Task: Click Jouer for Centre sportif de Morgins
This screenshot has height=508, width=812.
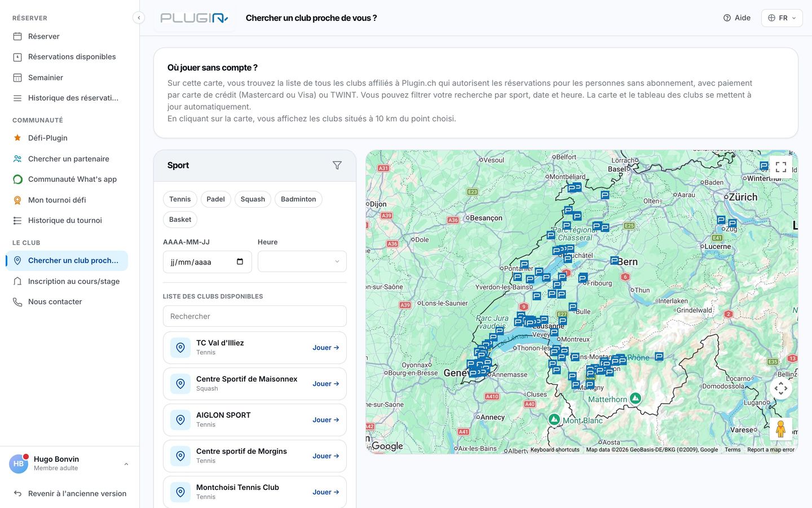Action: click(326, 456)
